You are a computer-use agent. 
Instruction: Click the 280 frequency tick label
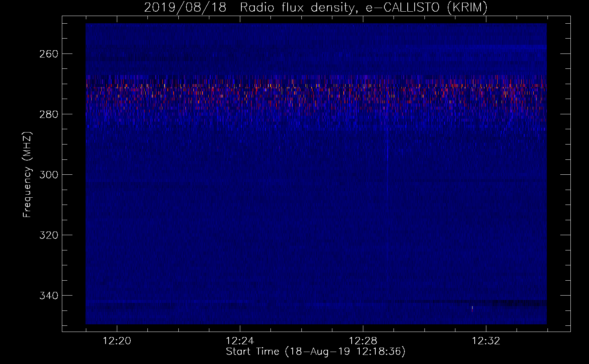[48, 114]
